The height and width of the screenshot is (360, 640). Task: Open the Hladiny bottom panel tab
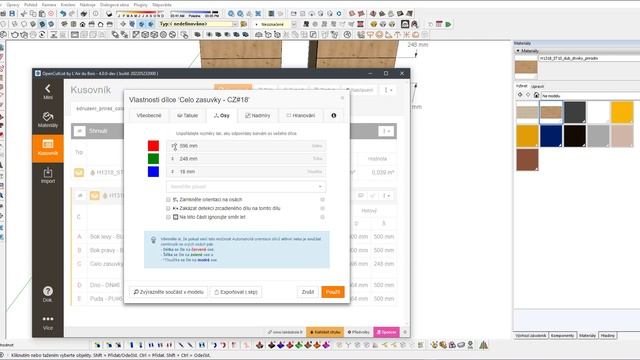[608, 336]
